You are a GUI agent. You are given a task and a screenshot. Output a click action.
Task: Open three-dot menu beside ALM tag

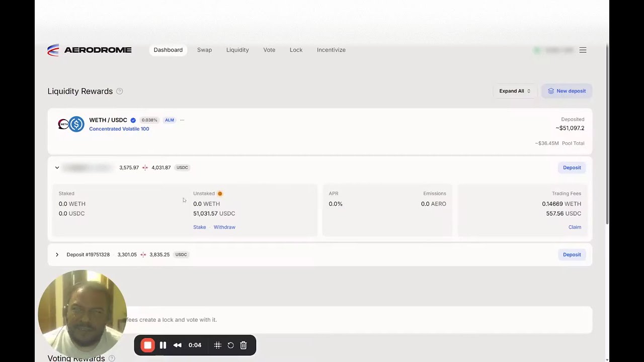point(182,120)
